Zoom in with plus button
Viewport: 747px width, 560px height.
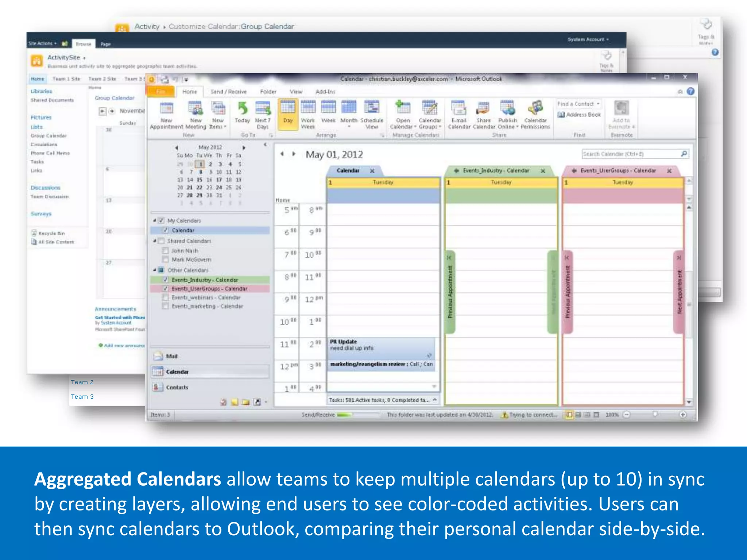[683, 415]
